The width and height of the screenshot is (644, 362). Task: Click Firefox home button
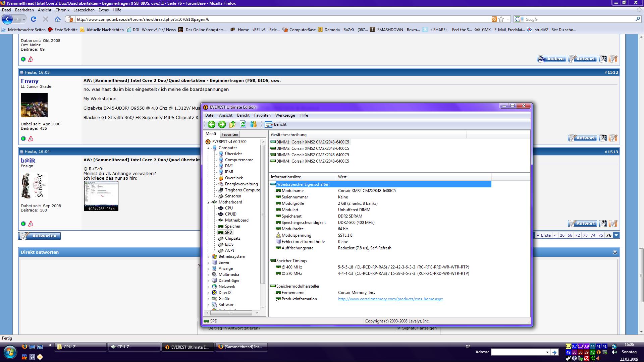[58, 19]
